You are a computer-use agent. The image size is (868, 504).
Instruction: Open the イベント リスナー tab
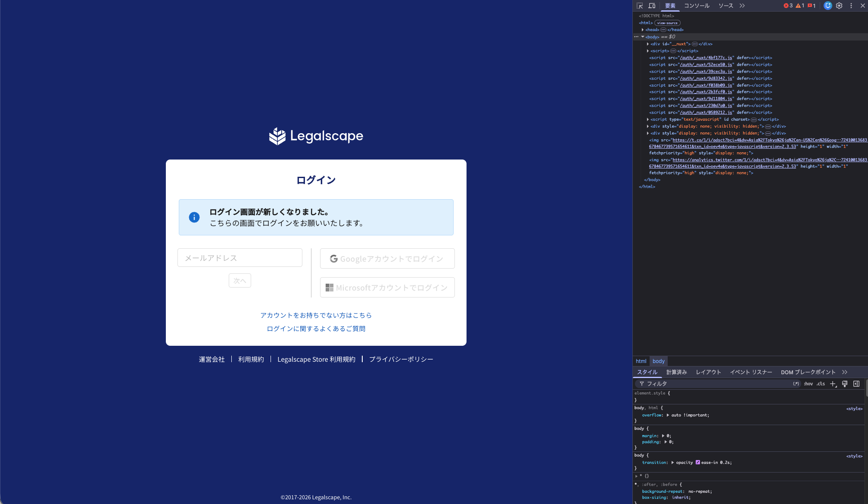[751, 372]
